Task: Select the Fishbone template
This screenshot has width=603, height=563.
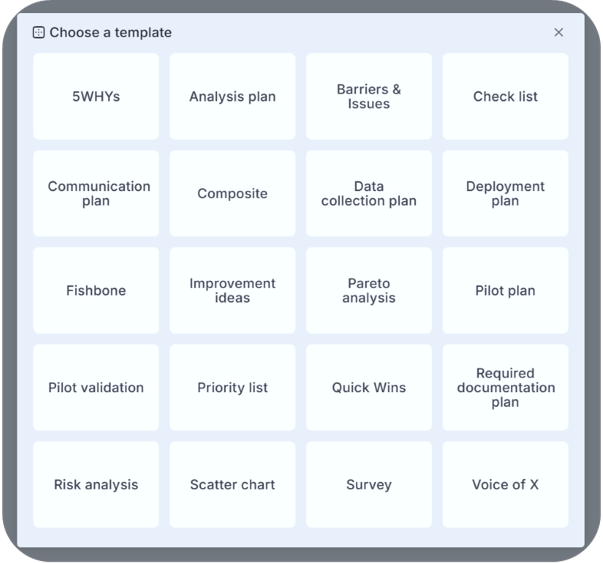Action: [96, 291]
